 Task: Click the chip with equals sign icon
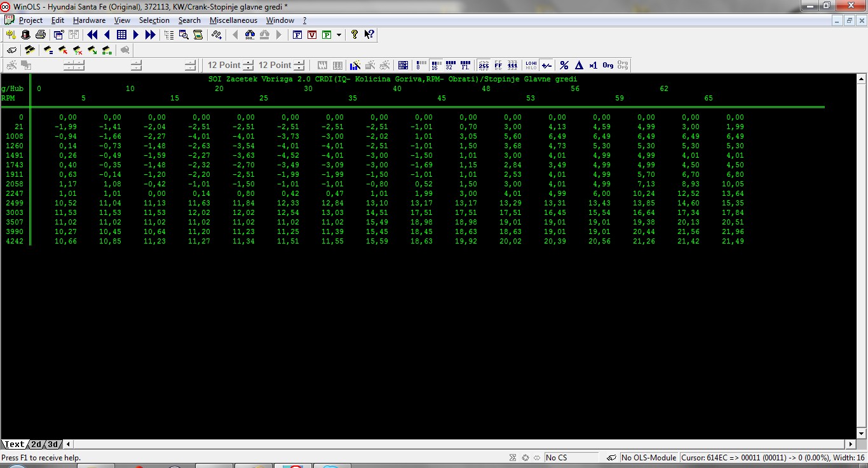click(48, 50)
